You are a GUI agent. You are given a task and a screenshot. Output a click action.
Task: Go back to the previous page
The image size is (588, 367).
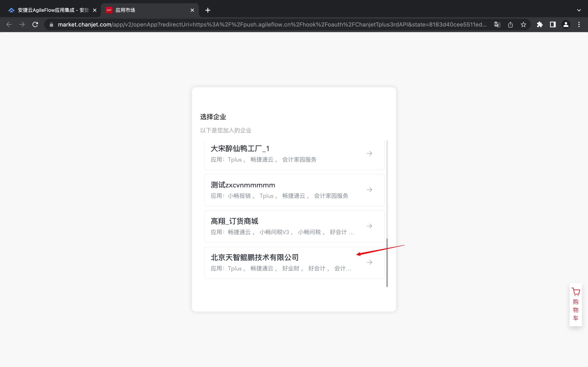(x=9, y=24)
